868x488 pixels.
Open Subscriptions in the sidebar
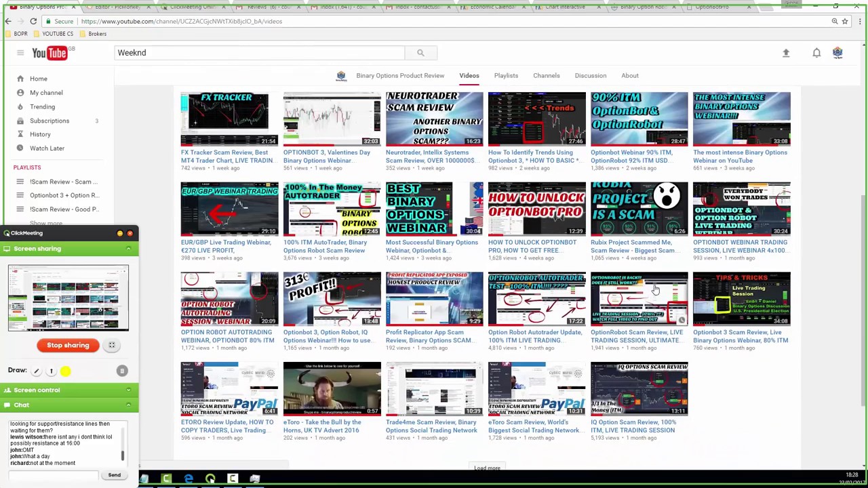[50, 121]
